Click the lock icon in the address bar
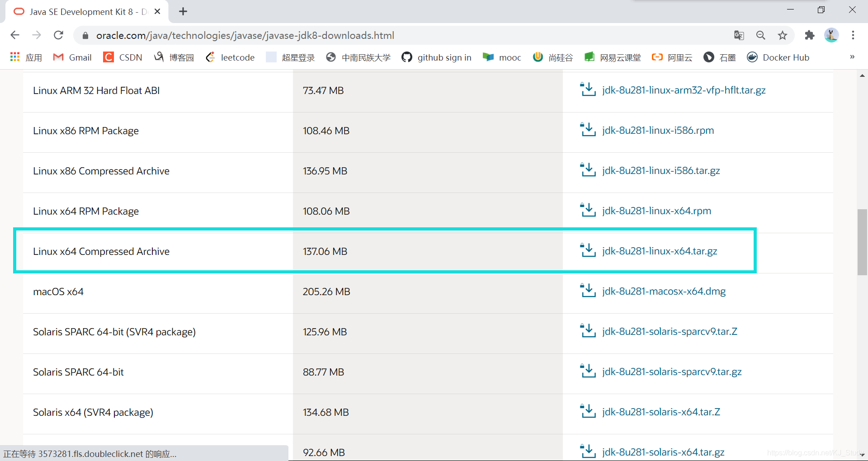The height and width of the screenshot is (461, 868). [x=85, y=35]
